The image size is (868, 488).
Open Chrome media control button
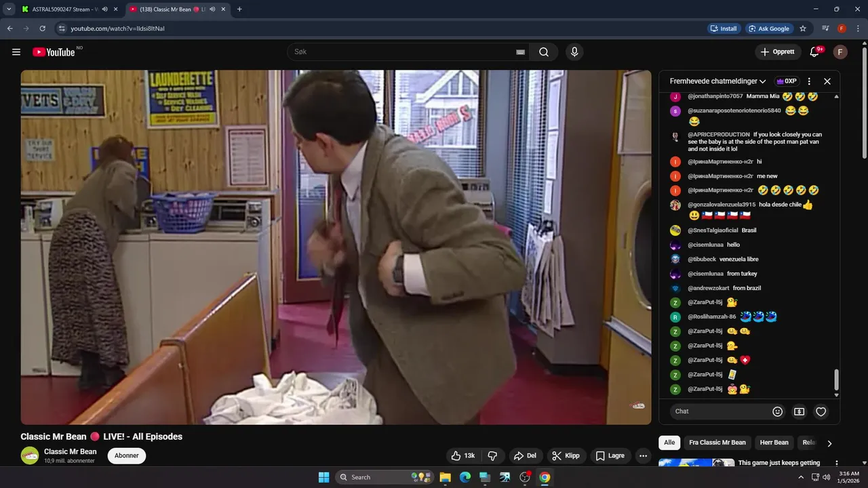tap(825, 28)
